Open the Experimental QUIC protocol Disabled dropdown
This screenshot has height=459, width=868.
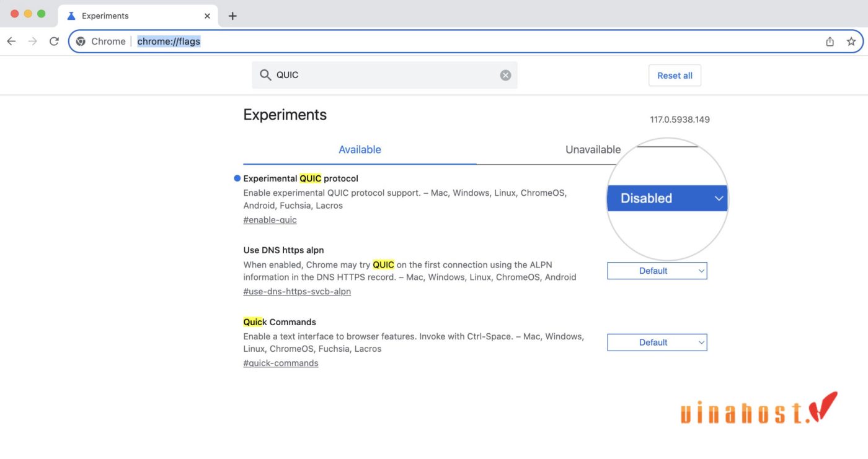tap(666, 198)
